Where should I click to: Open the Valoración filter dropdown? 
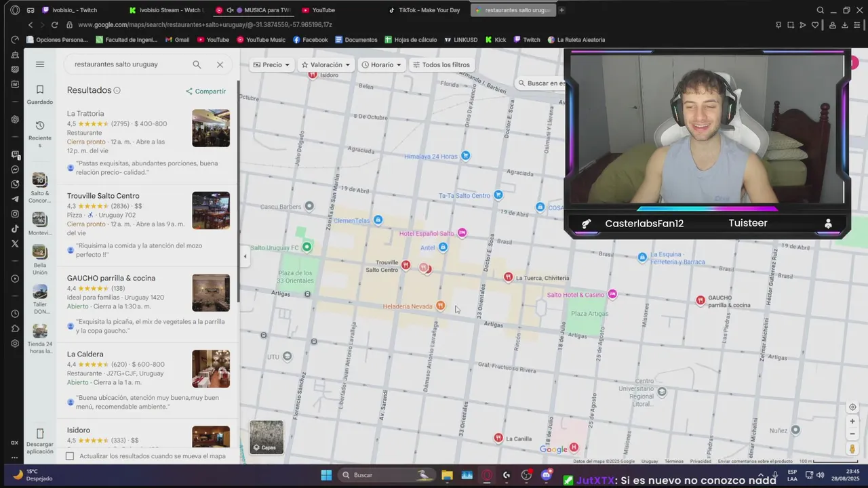[325, 64]
